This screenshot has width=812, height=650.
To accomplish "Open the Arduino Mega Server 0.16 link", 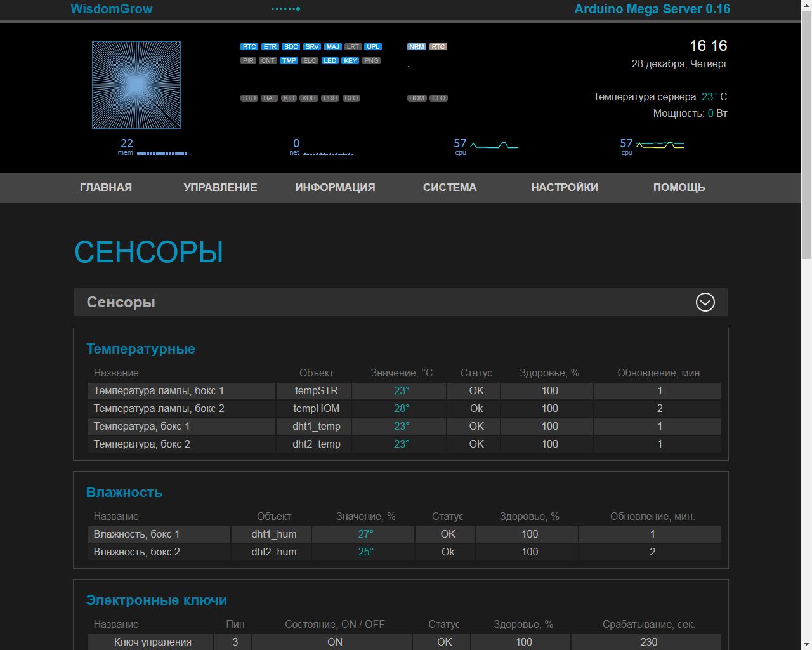I will click(x=652, y=9).
